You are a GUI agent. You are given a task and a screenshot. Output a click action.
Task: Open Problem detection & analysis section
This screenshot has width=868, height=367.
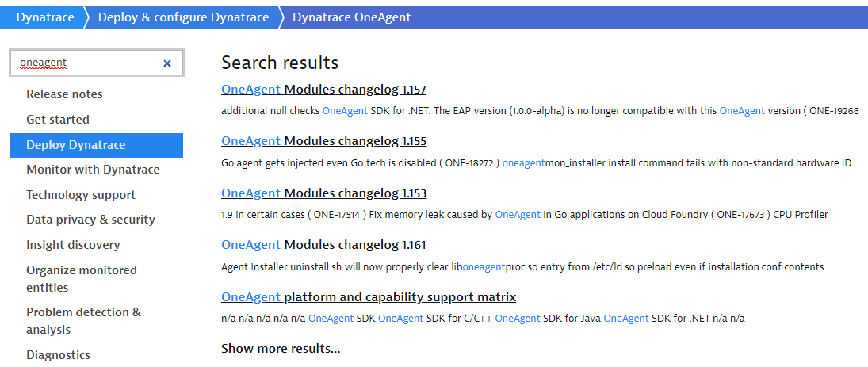[83, 320]
